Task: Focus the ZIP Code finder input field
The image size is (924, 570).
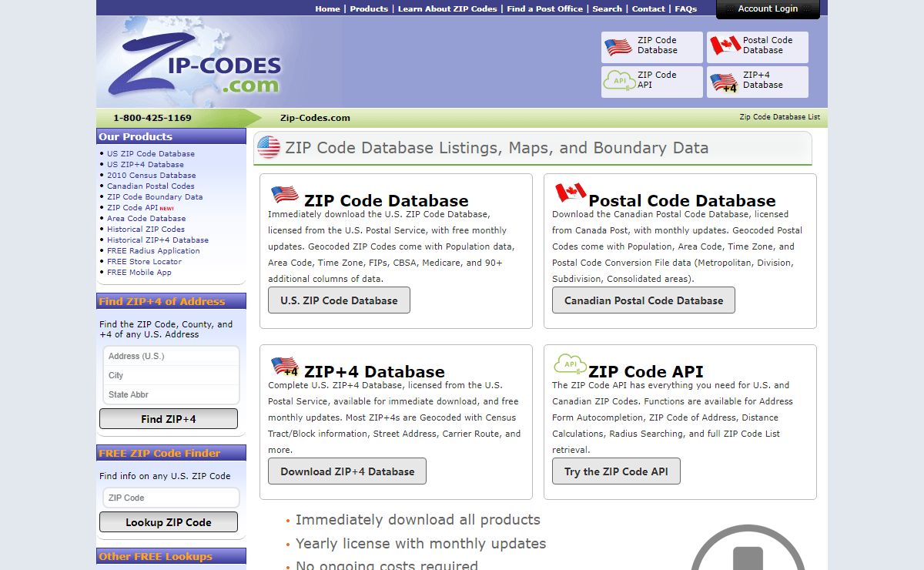Action: 172,498
